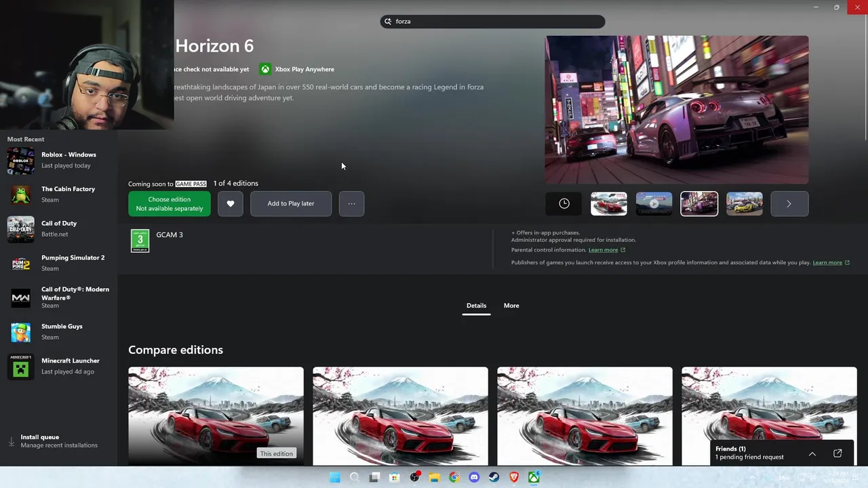Click the GCAM 3 age rating badge
This screenshot has height=488, width=868.
pyautogui.click(x=140, y=241)
